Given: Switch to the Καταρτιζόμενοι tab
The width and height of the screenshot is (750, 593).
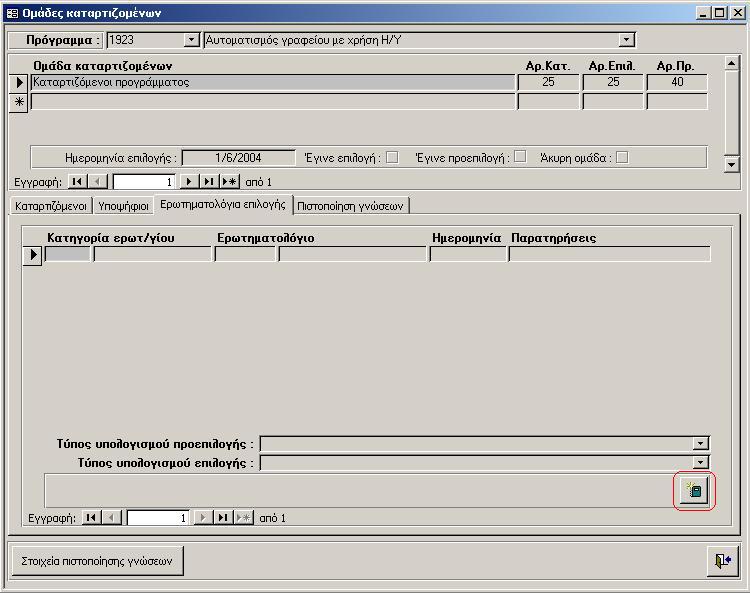Looking at the screenshot, I should (51, 206).
